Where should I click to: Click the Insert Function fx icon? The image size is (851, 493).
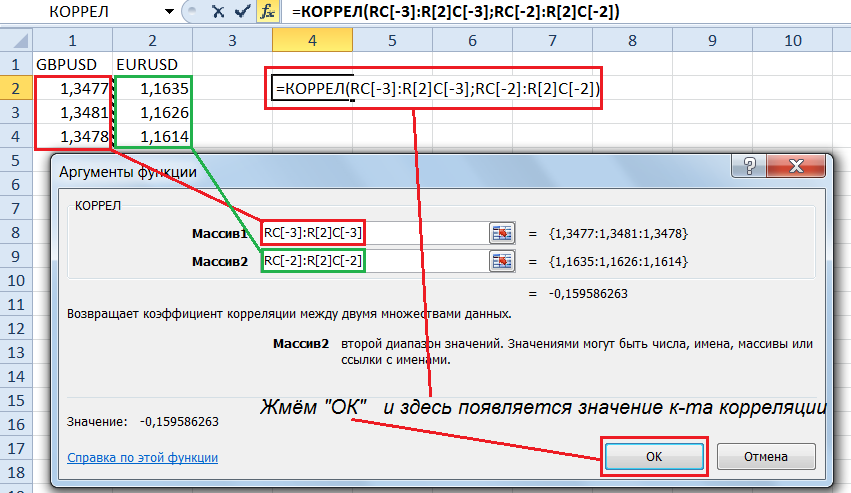[x=267, y=11]
